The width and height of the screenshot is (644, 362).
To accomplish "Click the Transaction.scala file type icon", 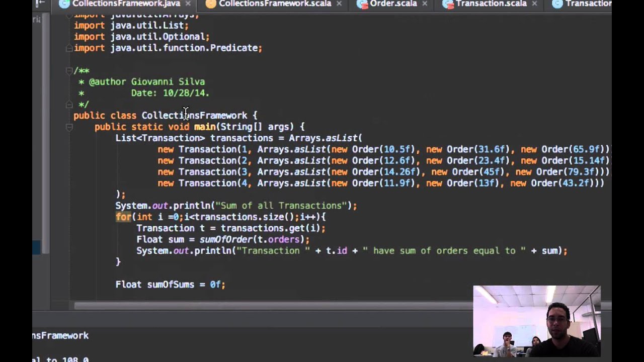I will pos(448,4).
